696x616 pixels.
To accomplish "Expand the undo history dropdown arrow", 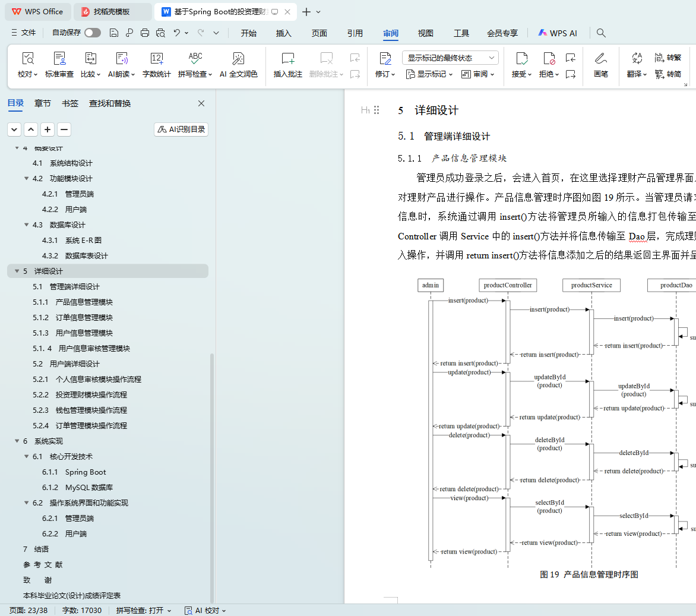I will (186, 33).
